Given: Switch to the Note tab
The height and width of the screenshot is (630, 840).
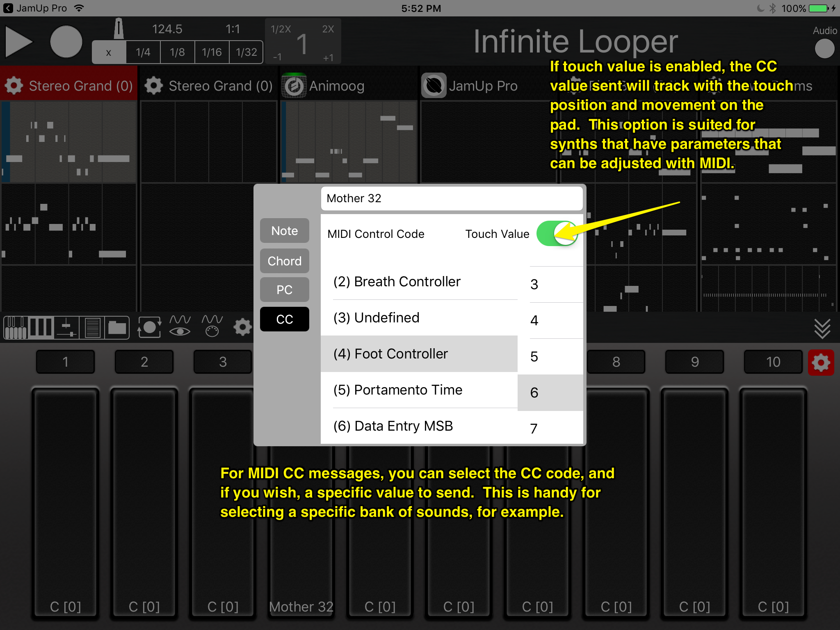Looking at the screenshot, I should click(x=285, y=231).
